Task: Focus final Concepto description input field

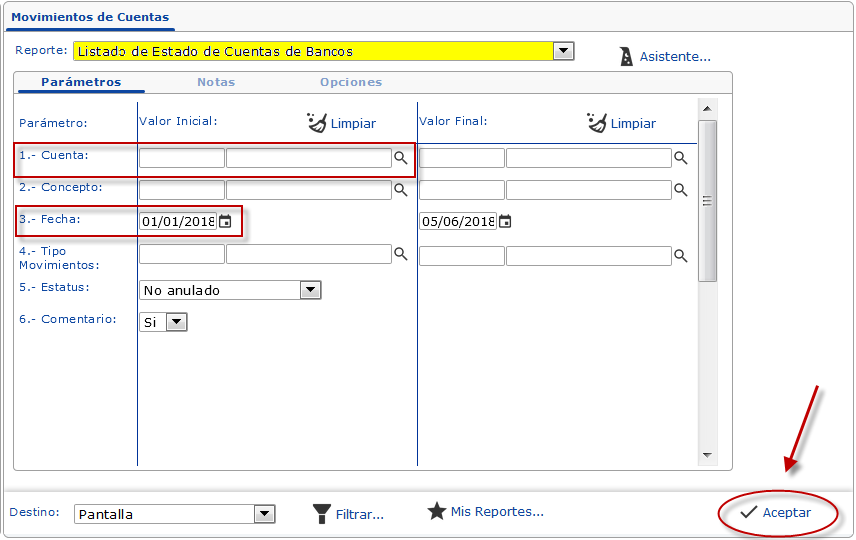Action: coord(589,190)
